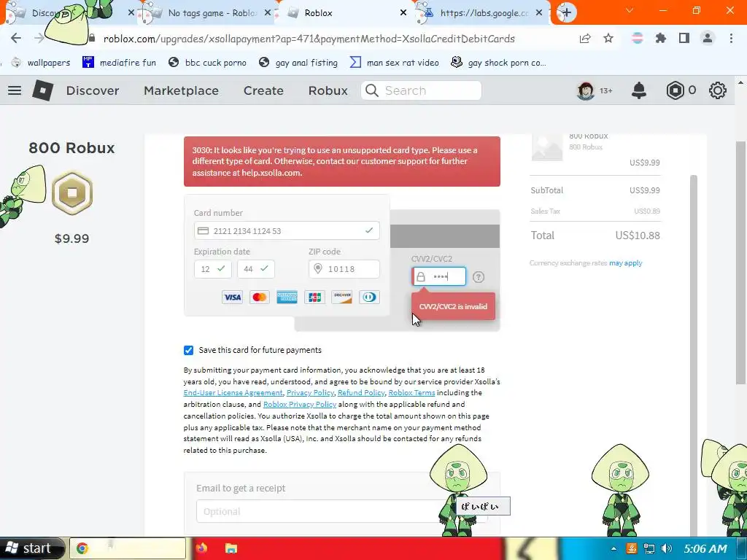The height and width of the screenshot is (560, 747).
Task: Click the volume speaker tray icon
Action: [667, 548]
